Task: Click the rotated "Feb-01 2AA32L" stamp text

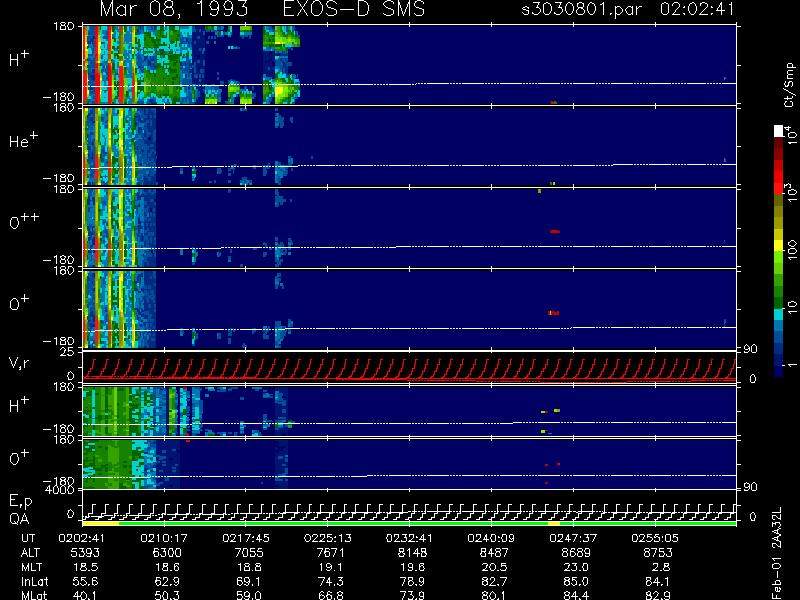Action: (777, 553)
